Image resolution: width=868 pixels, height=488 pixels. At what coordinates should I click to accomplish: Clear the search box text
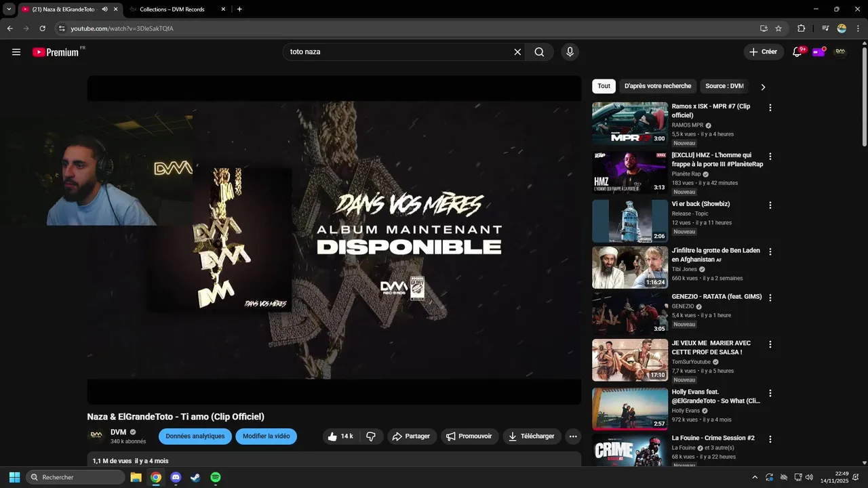tap(517, 52)
